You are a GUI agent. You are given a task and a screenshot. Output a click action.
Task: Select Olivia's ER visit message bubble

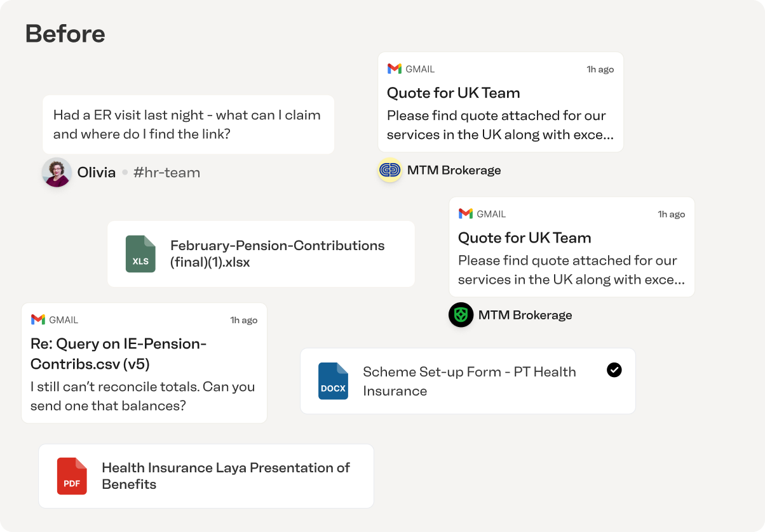(x=189, y=124)
